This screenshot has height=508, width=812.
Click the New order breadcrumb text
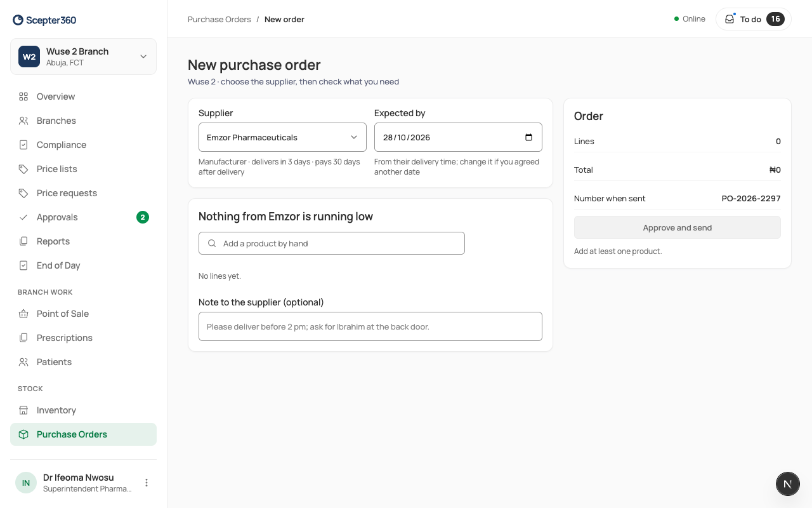tap(284, 19)
